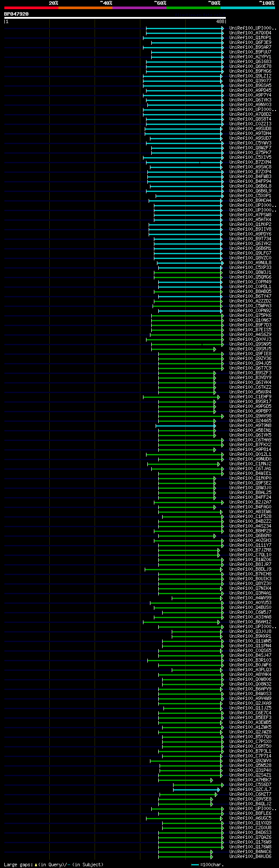Viewport: 279px width, 868px height.
Task: Select the UniRef100_C5YWV3 label
Action: [x=250, y=143]
